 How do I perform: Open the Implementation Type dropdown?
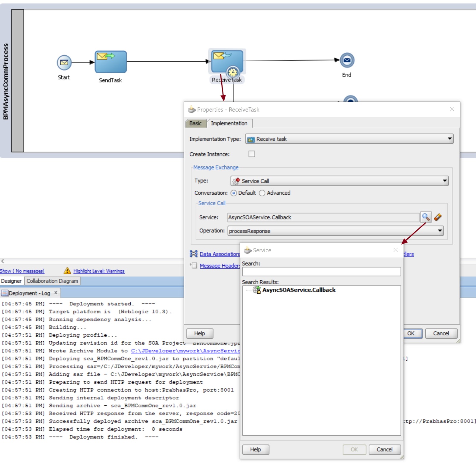click(349, 139)
